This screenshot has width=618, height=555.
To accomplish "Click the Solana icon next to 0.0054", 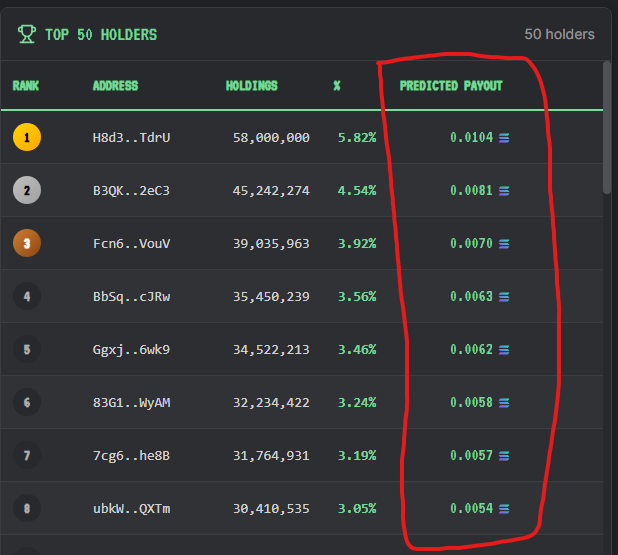I will [x=504, y=508].
